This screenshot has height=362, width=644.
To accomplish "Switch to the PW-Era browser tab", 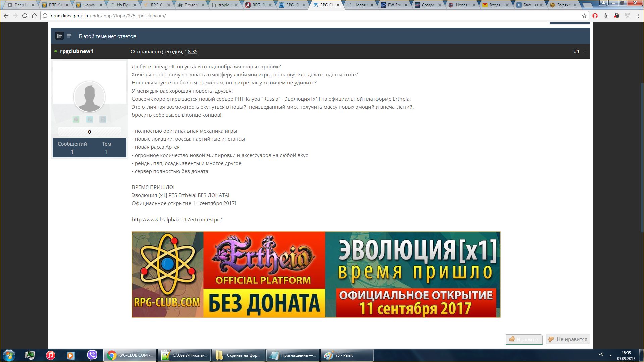I will tap(394, 5).
